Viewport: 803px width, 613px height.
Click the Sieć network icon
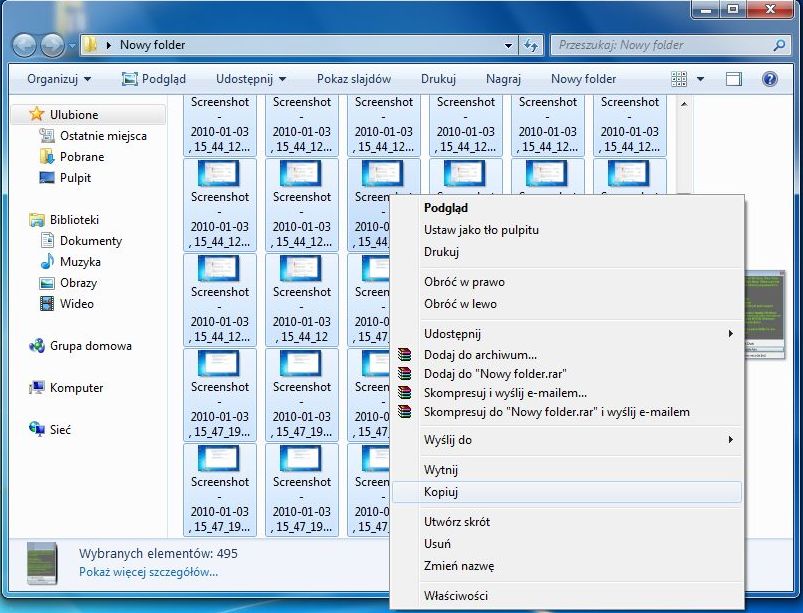37,429
